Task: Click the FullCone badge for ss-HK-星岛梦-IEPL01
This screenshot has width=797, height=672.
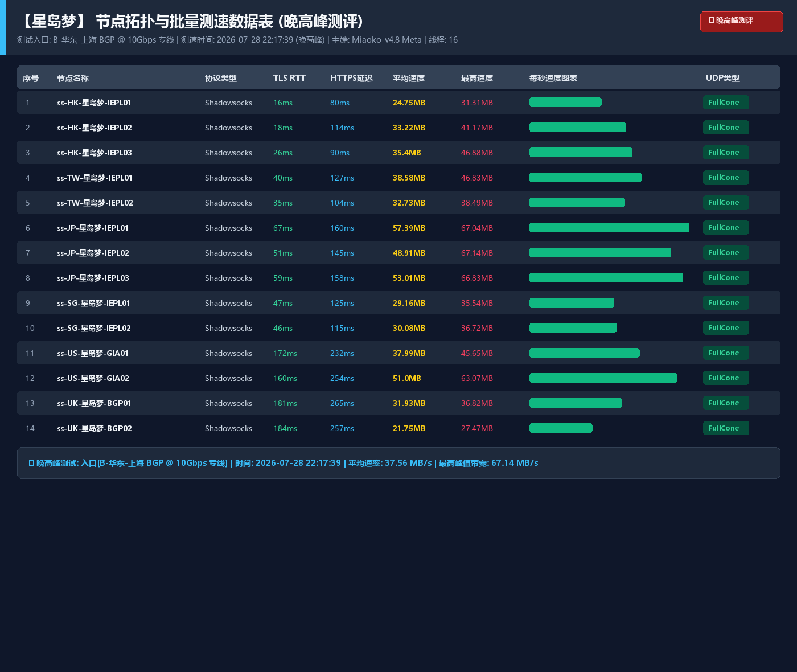Action: tap(726, 103)
